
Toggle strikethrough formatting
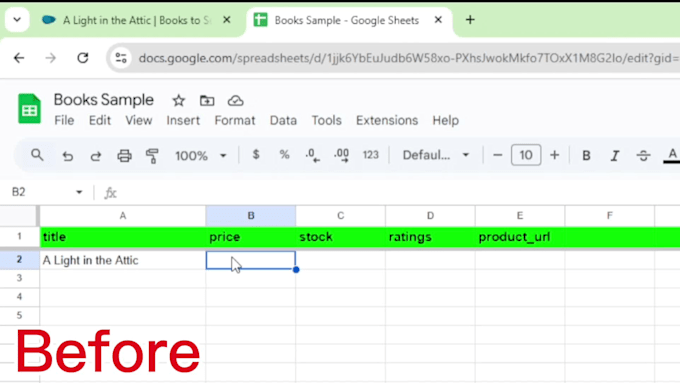643,155
